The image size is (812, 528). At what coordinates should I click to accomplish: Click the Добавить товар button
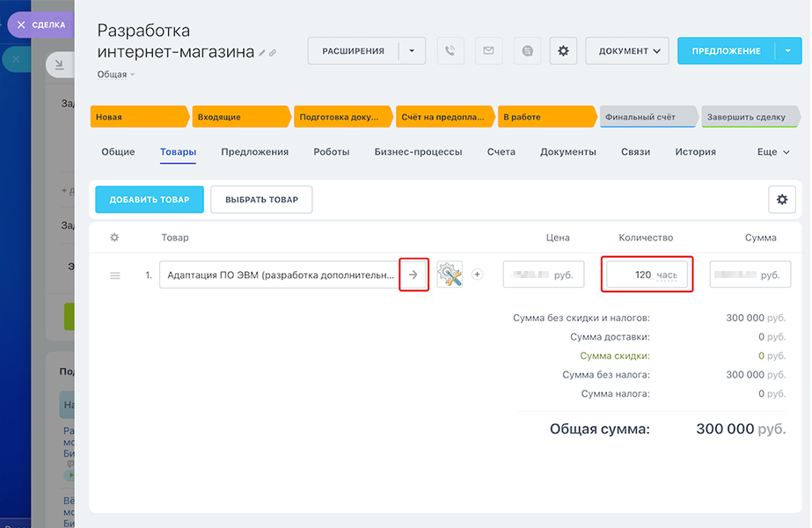(x=150, y=200)
